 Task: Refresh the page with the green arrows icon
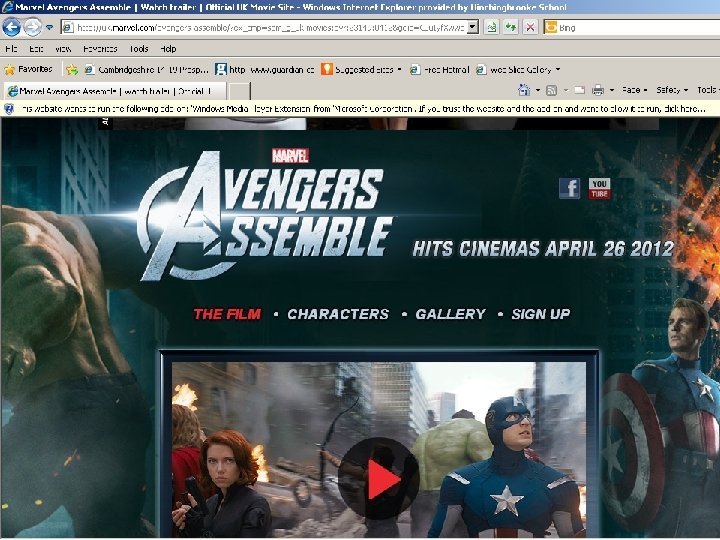click(x=510, y=28)
